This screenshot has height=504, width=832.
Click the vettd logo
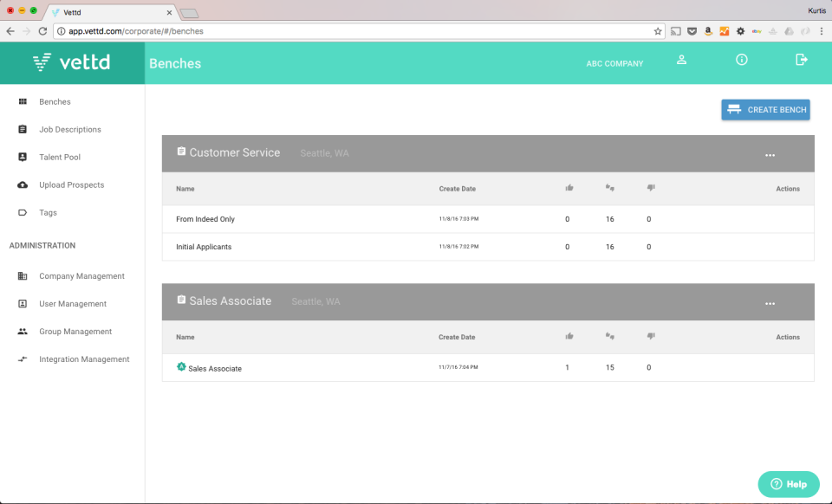72,62
